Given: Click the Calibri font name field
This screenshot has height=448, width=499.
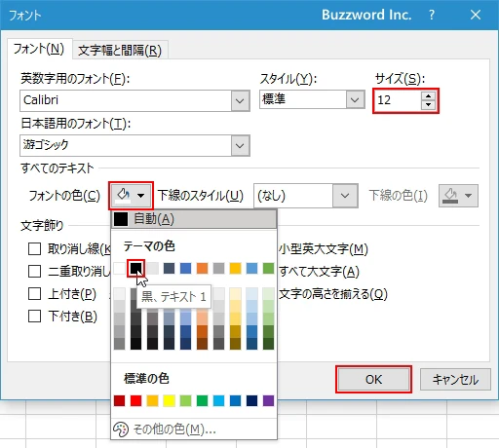Looking at the screenshot, I should 126,100.
